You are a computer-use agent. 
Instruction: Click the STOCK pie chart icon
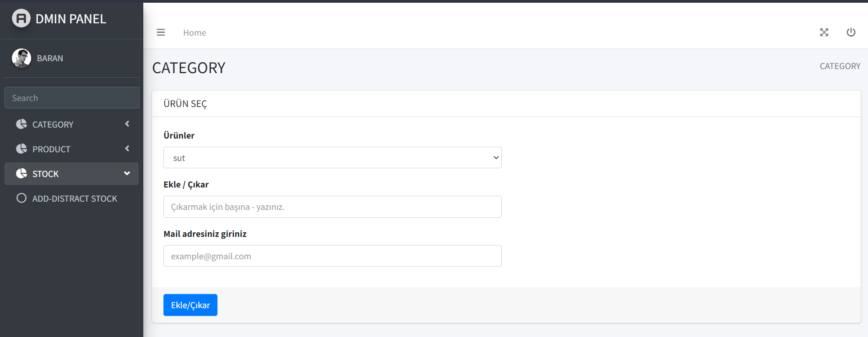[x=21, y=173]
